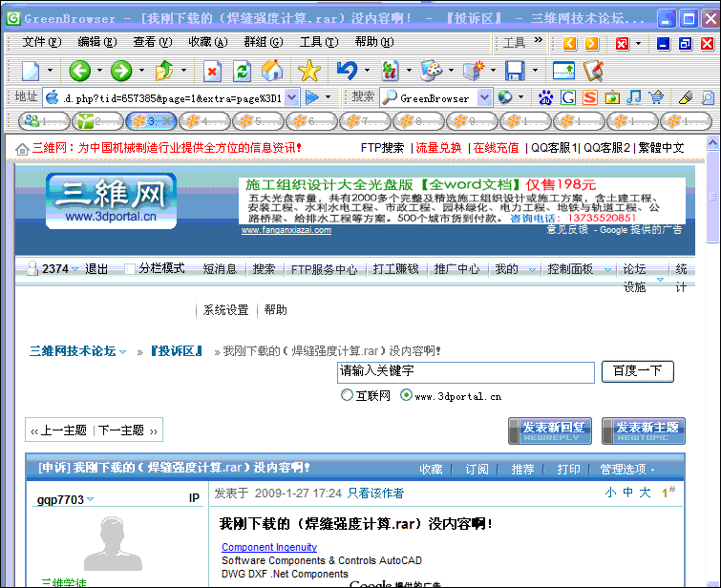
Task: Click the shopping cart search icon
Action: click(656, 97)
